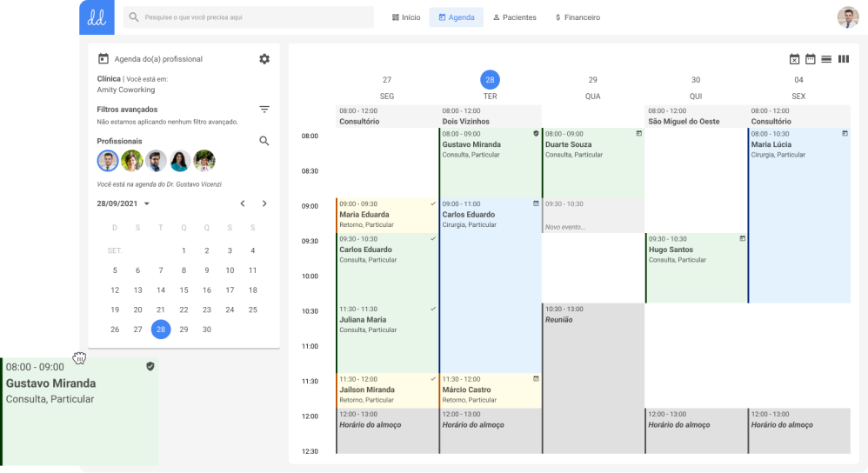Viewport: 868px width, 473px height.
Task: Open the advanced filters icon
Action: click(x=264, y=110)
